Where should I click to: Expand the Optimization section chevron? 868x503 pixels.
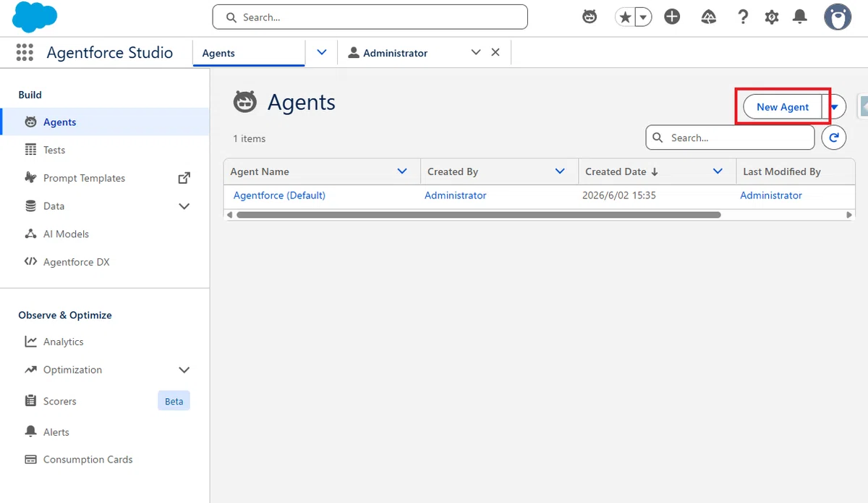coord(184,370)
